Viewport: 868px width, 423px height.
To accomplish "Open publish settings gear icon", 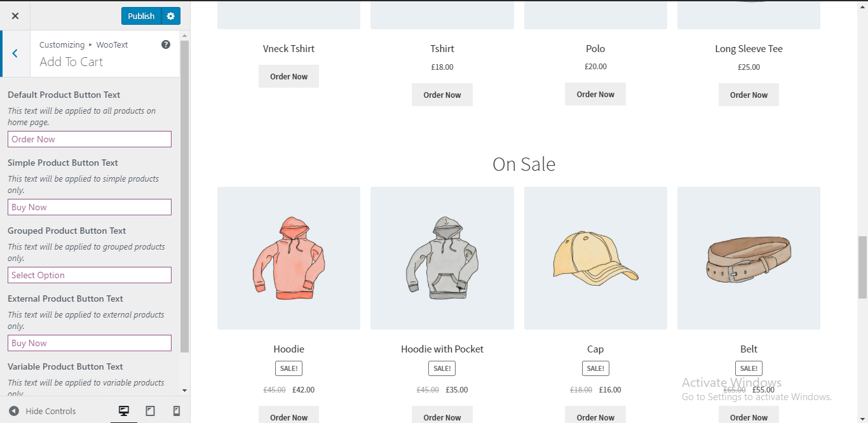I will 170,16.
